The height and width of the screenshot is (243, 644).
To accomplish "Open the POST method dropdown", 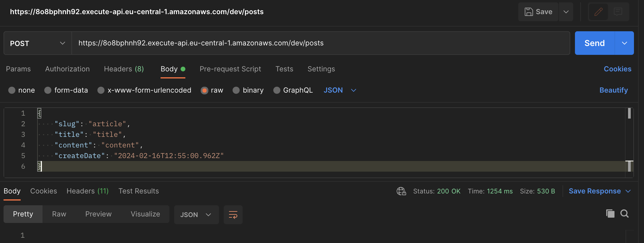I will (38, 43).
